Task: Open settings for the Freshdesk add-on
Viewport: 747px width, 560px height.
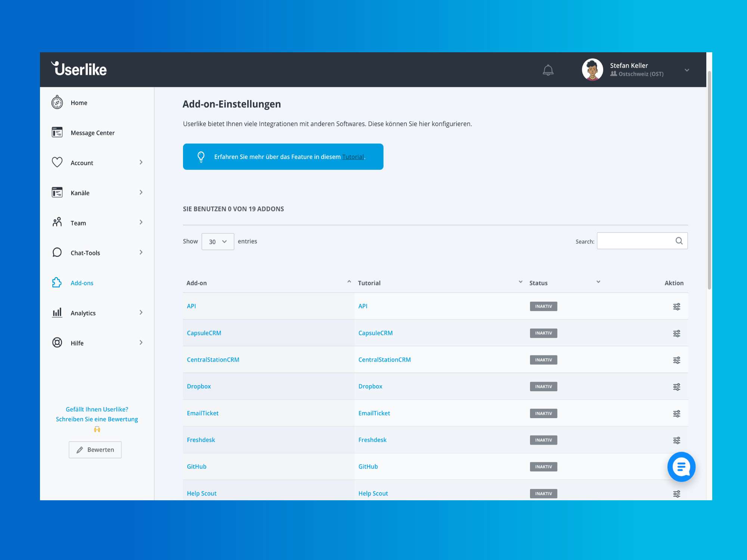Action: point(676,440)
